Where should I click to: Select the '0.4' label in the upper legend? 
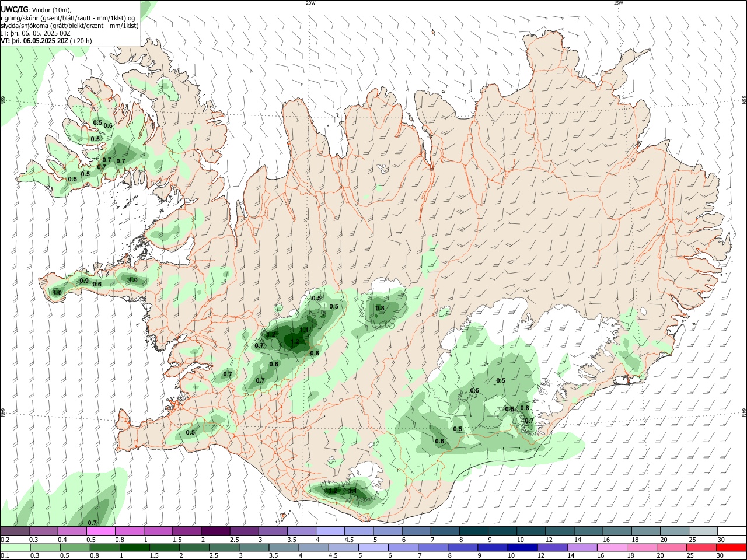point(62,540)
